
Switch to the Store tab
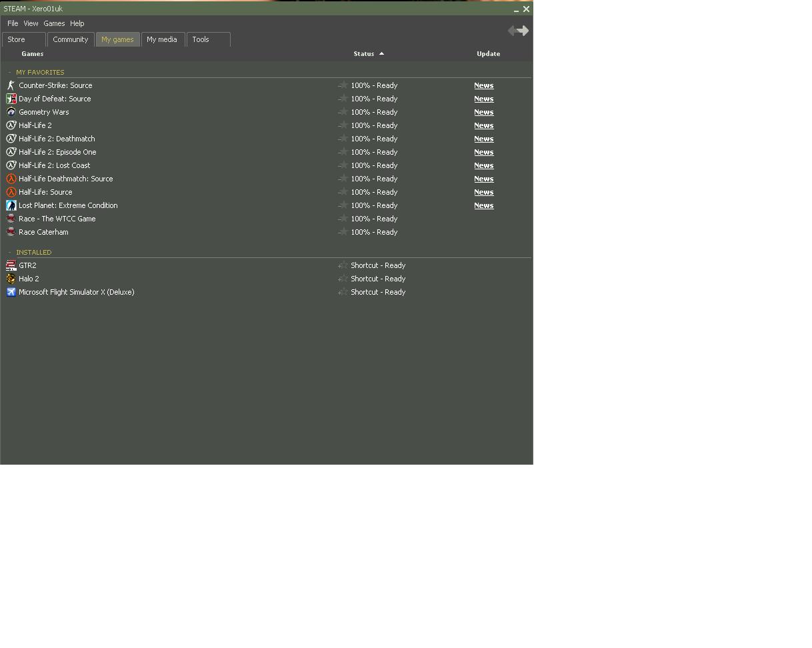(24, 39)
